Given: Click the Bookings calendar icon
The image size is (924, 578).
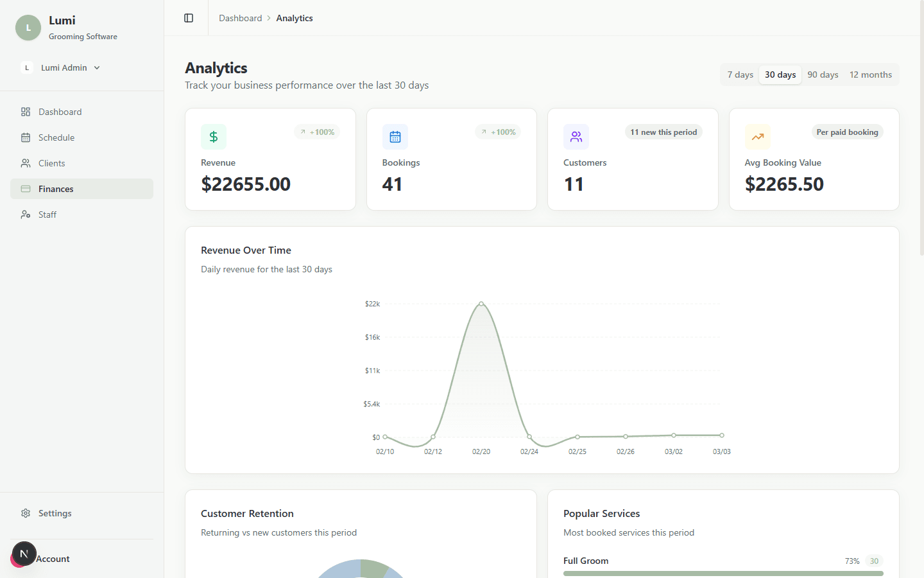Looking at the screenshot, I should click(395, 137).
